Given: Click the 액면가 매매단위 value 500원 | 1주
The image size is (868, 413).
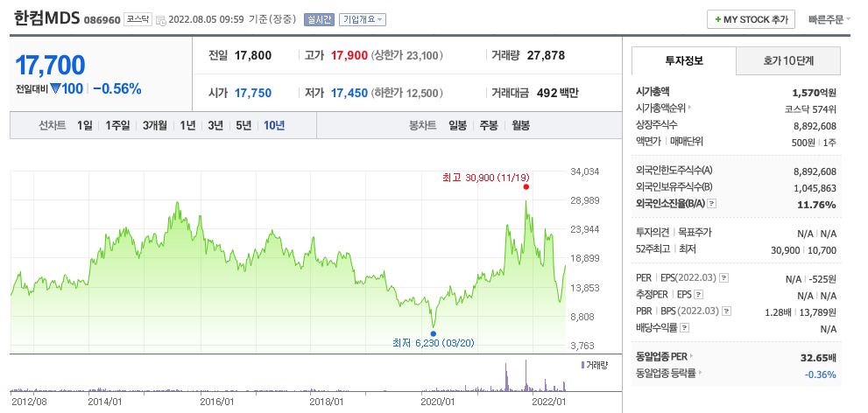Looking at the screenshot, I should [814, 142].
